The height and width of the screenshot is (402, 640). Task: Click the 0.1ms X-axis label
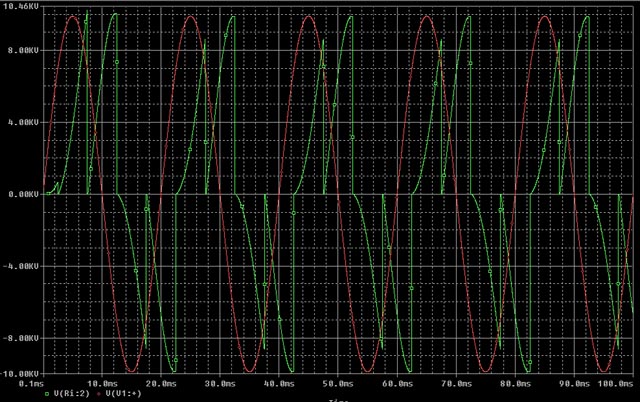(x=31, y=384)
